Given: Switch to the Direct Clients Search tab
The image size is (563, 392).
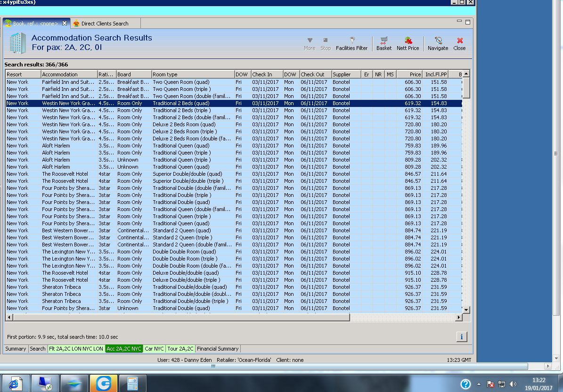Looking at the screenshot, I should 105,24.
